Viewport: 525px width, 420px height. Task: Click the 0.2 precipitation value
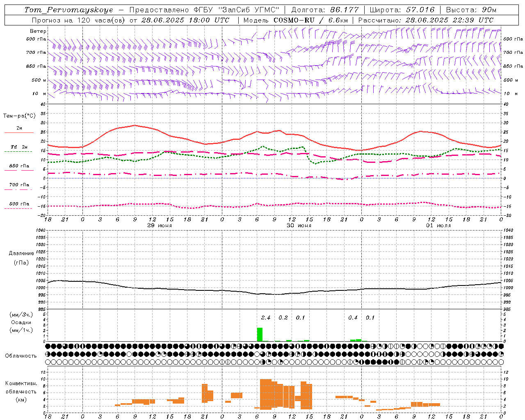tap(283, 317)
